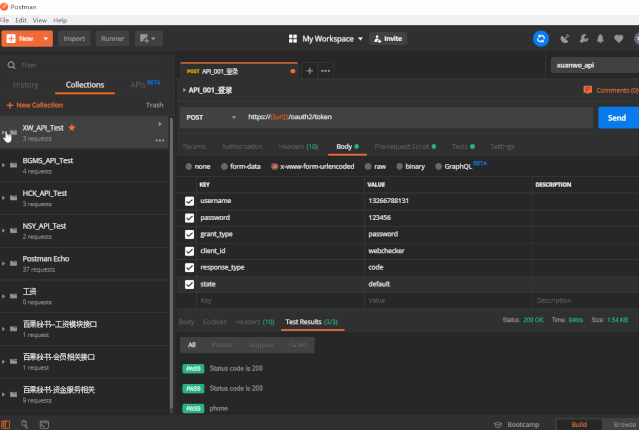Select the none body radio button
Viewport: 639px width, 430px height.
coord(189,166)
